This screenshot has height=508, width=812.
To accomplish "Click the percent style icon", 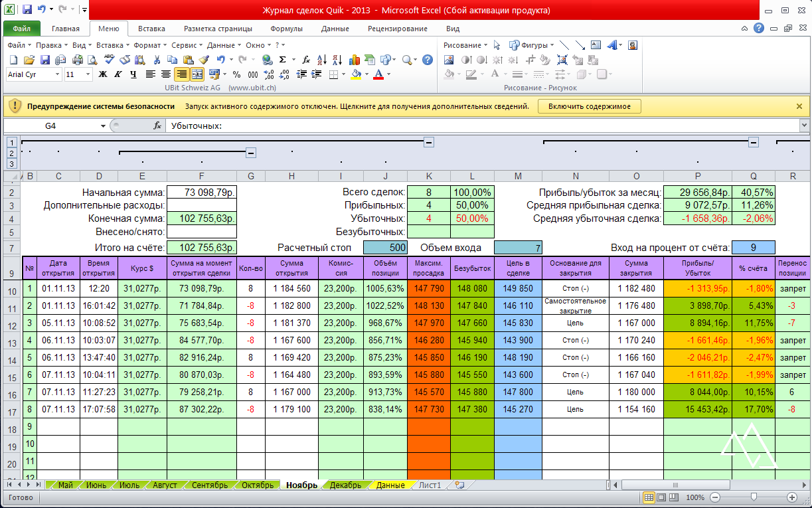I will 236,74.
